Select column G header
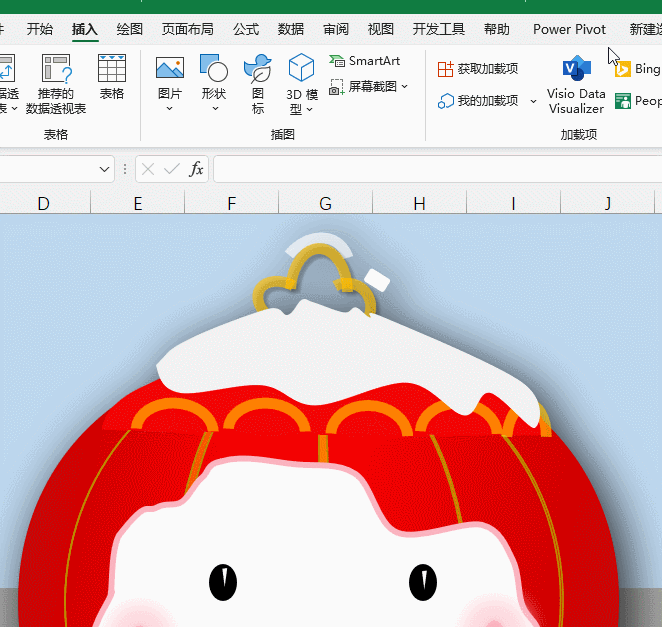The width and height of the screenshot is (662, 627). [x=325, y=204]
